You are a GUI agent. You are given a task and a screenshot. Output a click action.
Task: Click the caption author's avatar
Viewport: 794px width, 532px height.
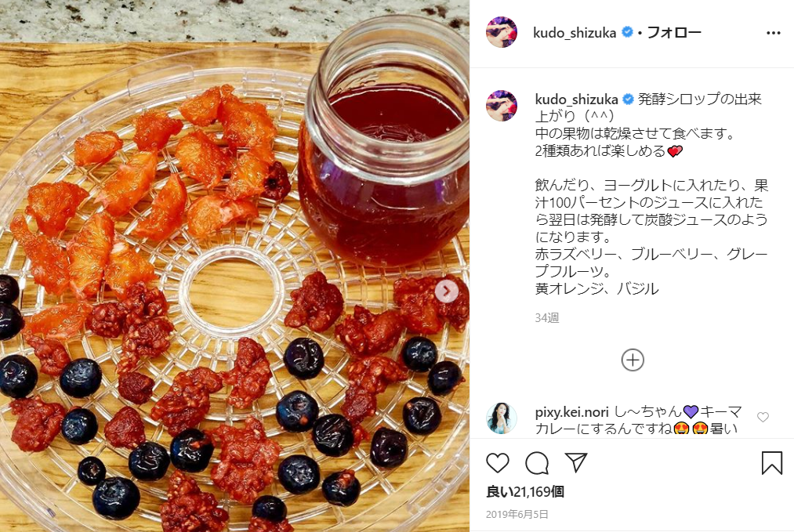(502, 105)
